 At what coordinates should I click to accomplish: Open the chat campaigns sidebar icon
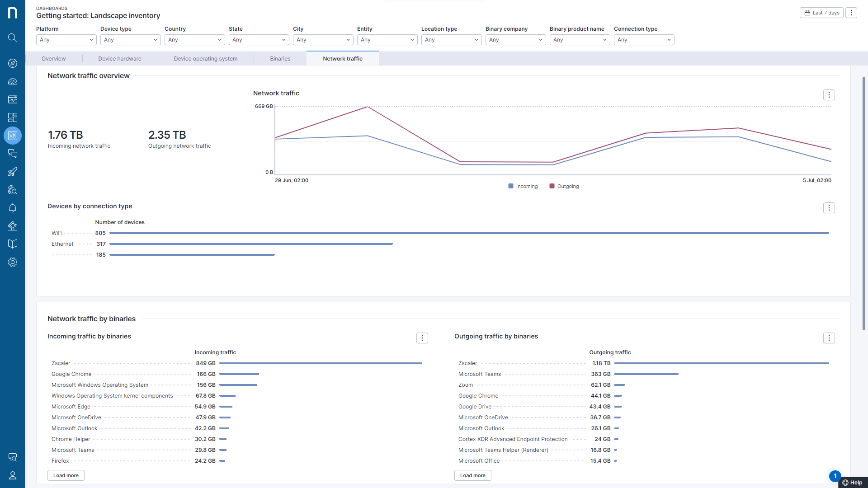point(13,154)
